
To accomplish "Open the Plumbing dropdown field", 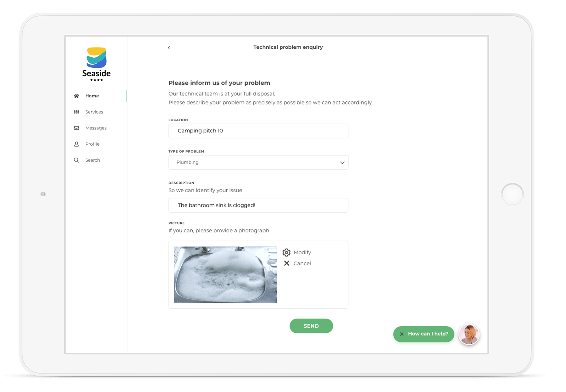I will coord(258,162).
